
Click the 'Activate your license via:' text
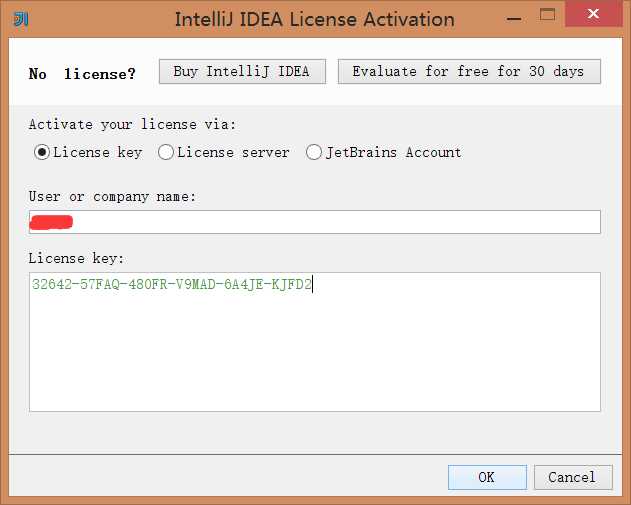coord(132,124)
